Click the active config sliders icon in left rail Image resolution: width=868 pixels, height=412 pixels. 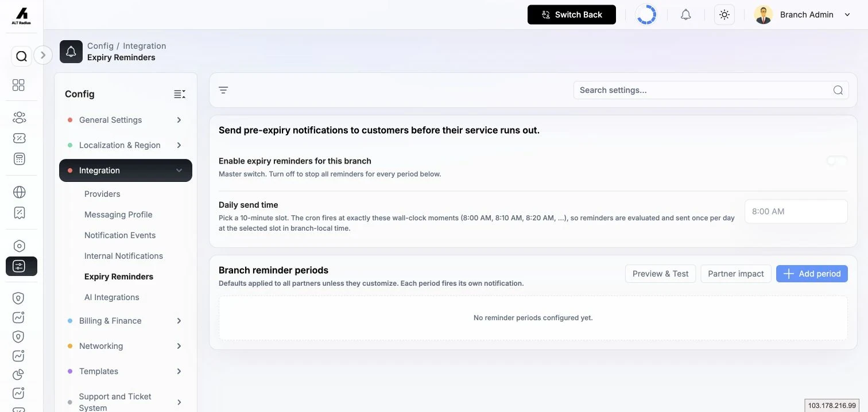coord(21,266)
